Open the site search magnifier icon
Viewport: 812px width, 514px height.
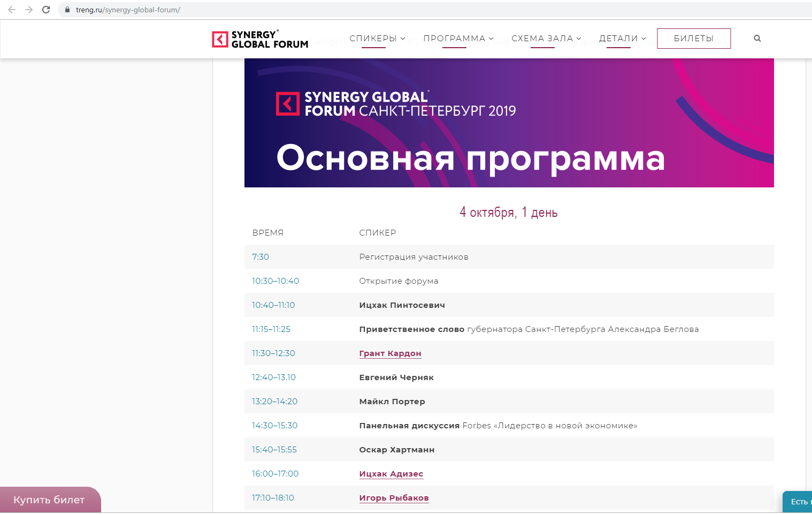(757, 39)
